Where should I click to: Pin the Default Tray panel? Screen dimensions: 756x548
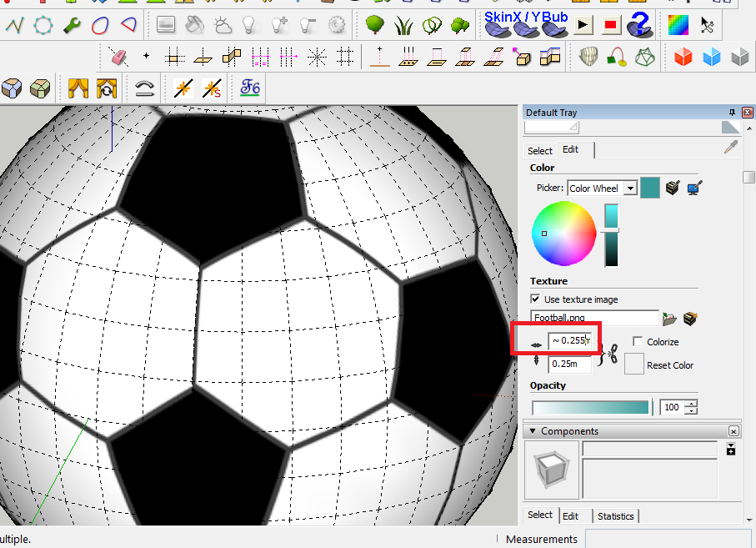click(732, 113)
